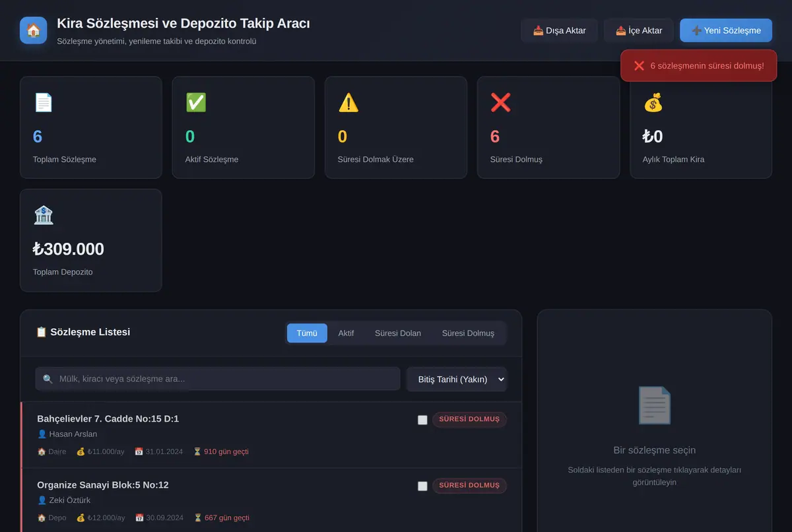Click the ₺11.000/ay rent amount

point(106,452)
